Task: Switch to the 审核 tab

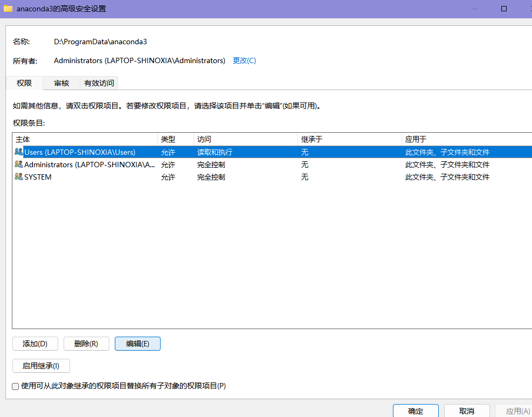Action: (x=61, y=83)
